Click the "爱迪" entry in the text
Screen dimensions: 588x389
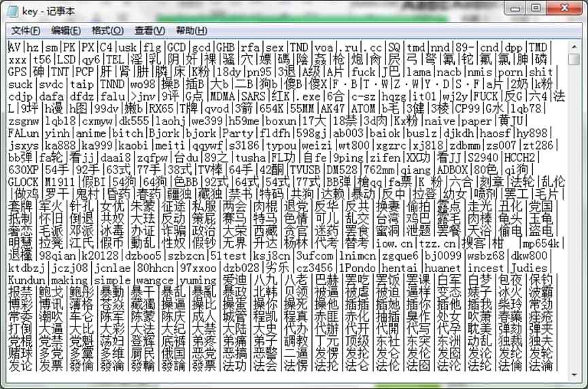click(235, 280)
